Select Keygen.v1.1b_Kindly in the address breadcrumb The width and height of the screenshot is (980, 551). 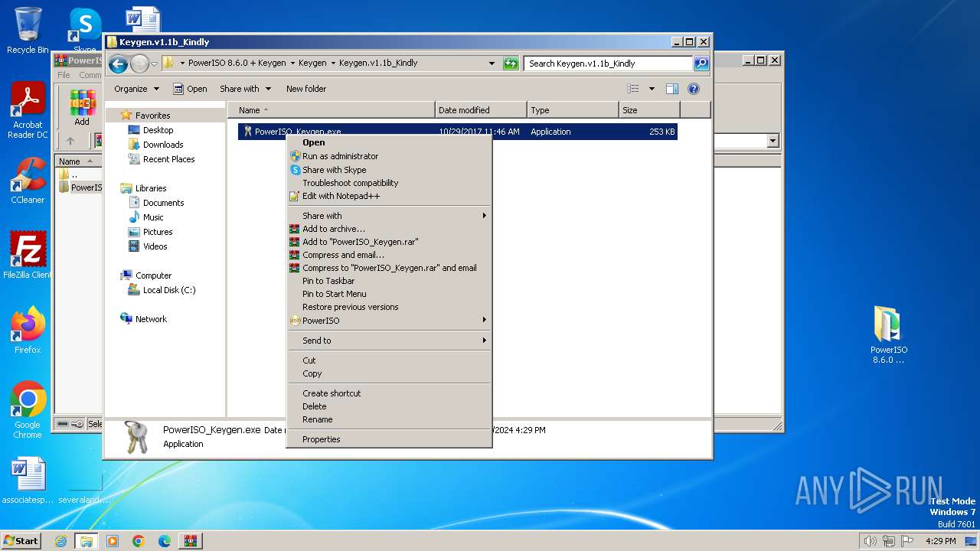378,64
